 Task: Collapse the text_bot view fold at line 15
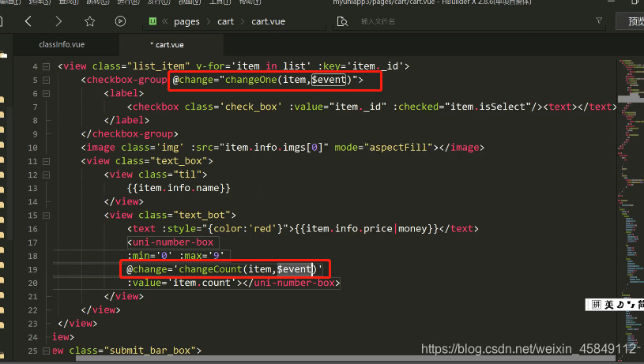click(47, 216)
